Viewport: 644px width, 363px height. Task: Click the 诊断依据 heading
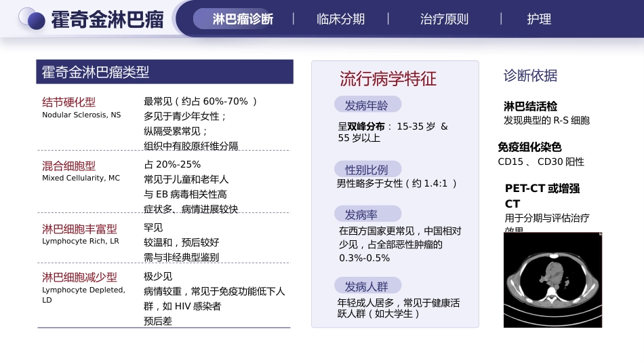(x=530, y=75)
